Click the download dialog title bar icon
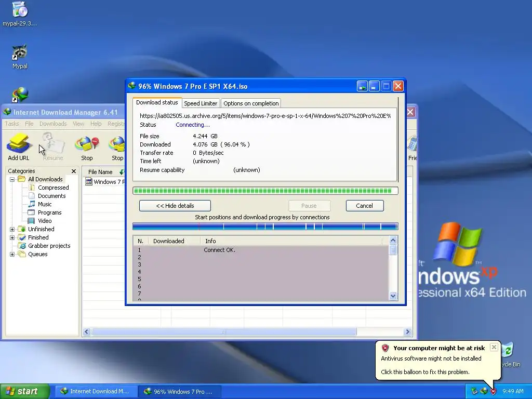This screenshot has width=532, height=399. pyautogui.click(x=131, y=86)
